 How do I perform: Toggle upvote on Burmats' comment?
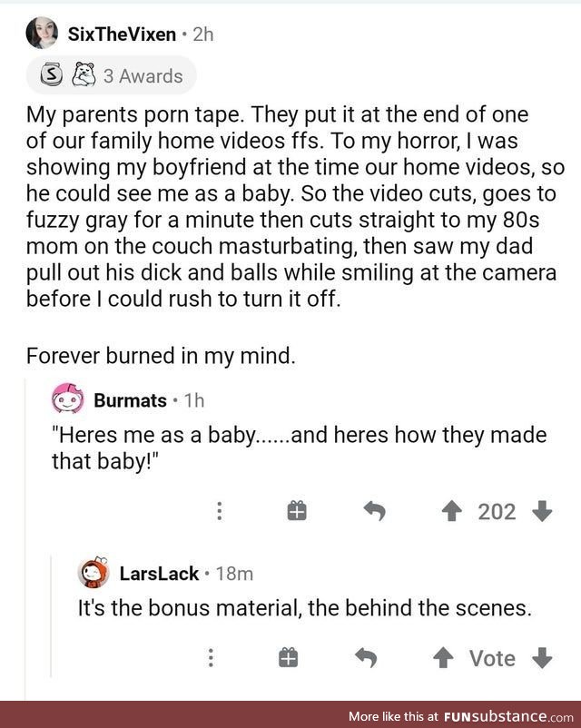coord(452,511)
